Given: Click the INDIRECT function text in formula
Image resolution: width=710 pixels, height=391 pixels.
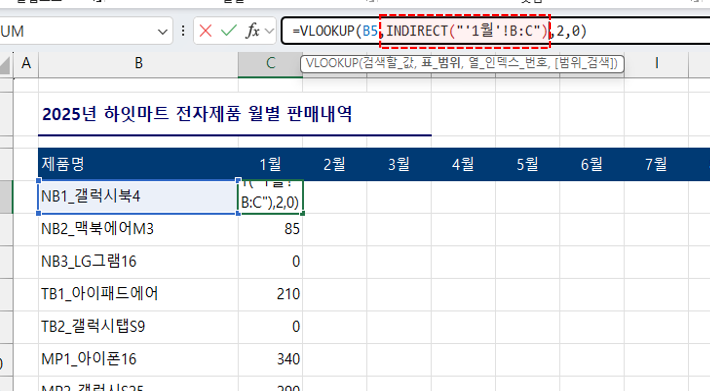Looking at the screenshot, I should tap(417, 31).
